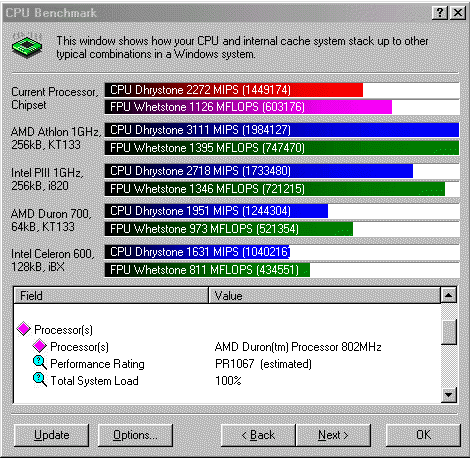This screenshot has height=460, width=470.
Task: Close the CPU Benchmark window
Action: pyautogui.click(x=458, y=13)
